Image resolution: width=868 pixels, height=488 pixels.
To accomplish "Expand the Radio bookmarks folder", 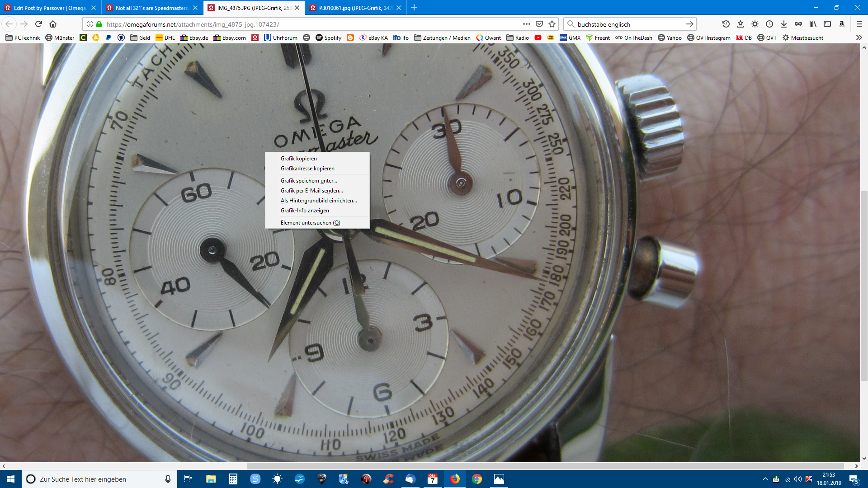I will point(518,38).
